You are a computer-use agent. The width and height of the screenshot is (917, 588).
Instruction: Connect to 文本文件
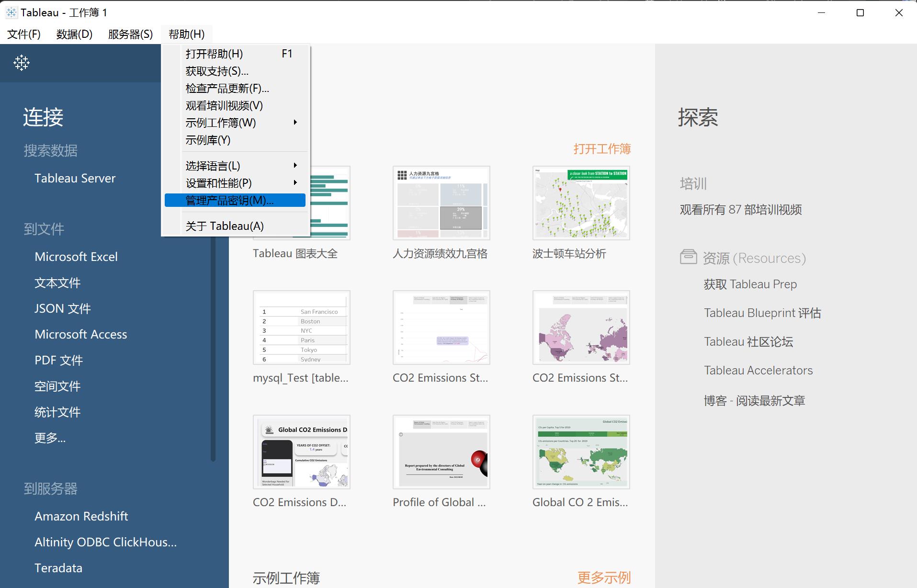point(57,283)
